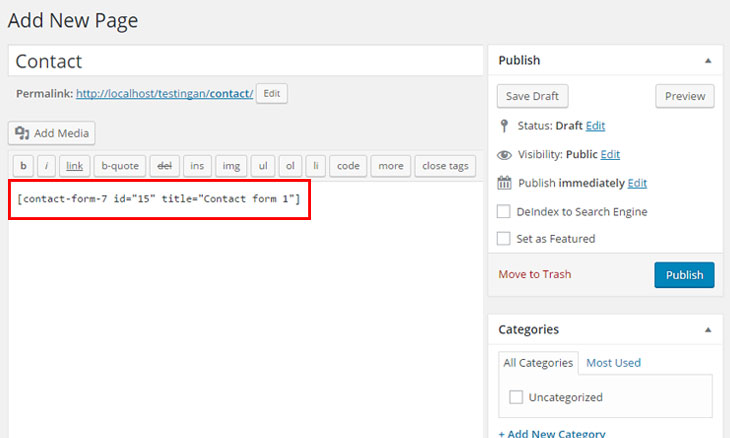Click the Contact page title field

(246, 61)
